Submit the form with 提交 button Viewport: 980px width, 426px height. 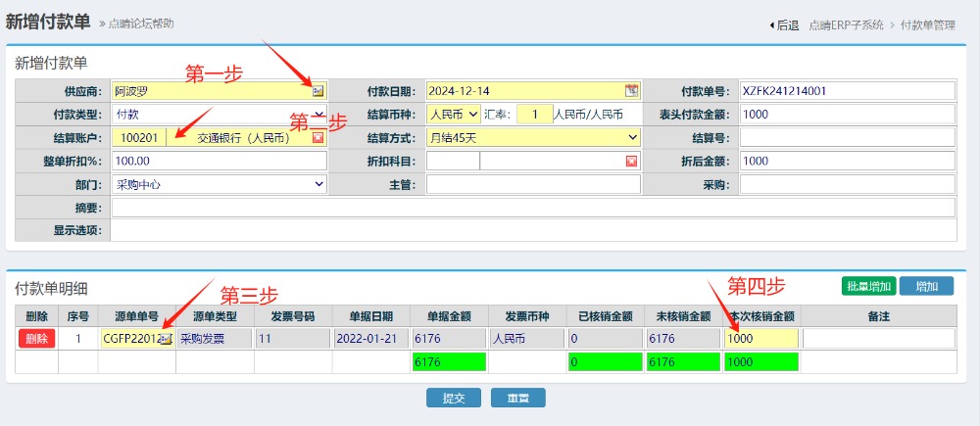(453, 399)
